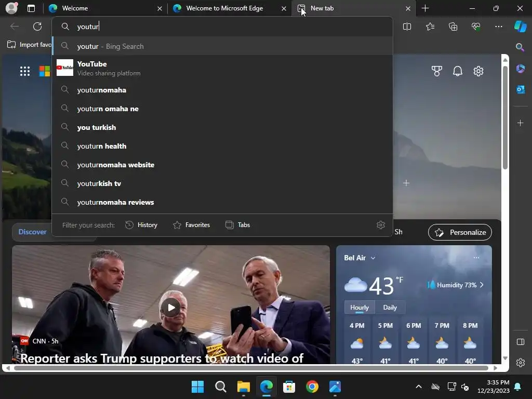Image resolution: width=532 pixels, height=399 pixels.
Task: Open address bar suggestion settings gear
Action: click(381, 225)
